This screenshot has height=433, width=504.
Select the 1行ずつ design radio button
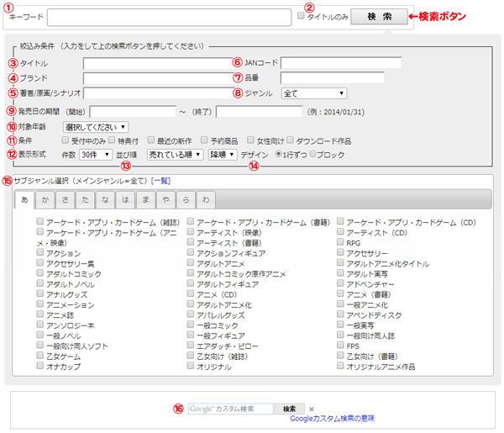(x=279, y=154)
